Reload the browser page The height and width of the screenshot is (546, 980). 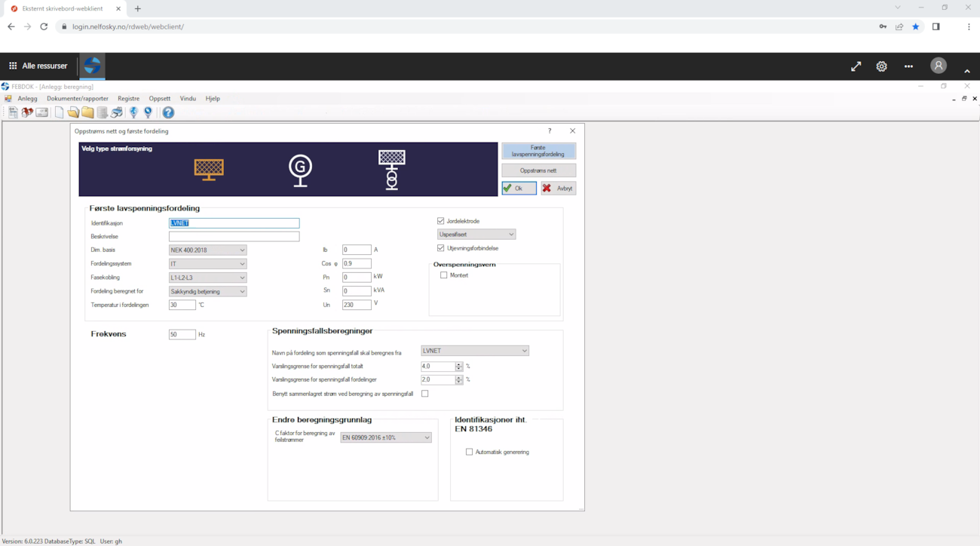point(44,26)
